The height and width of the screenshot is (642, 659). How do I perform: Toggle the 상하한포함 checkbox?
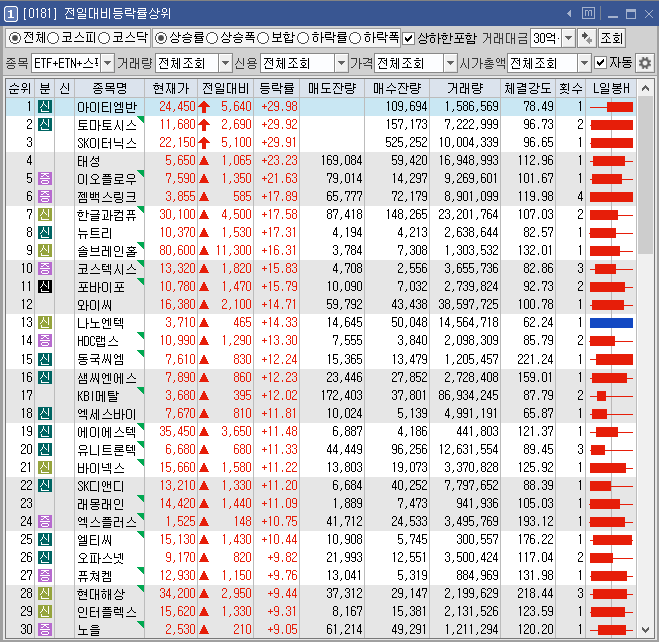[x=408, y=39]
